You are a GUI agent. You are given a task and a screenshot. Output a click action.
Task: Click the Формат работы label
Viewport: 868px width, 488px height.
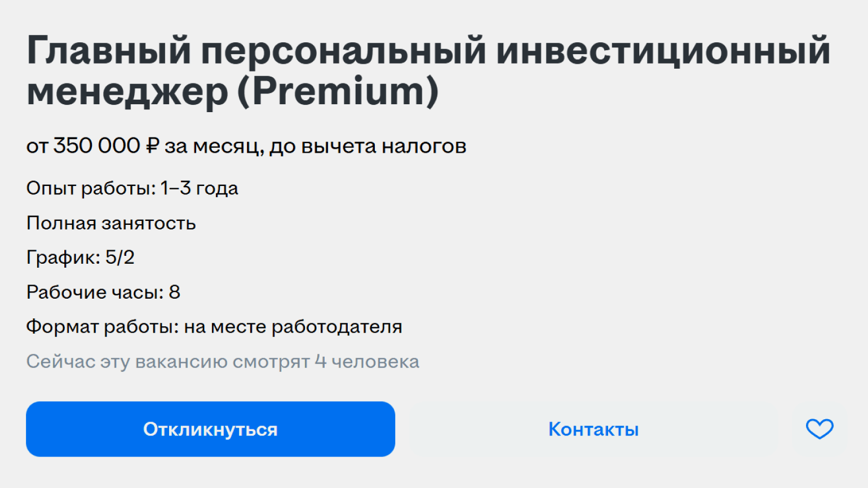[x=102, y=327]
